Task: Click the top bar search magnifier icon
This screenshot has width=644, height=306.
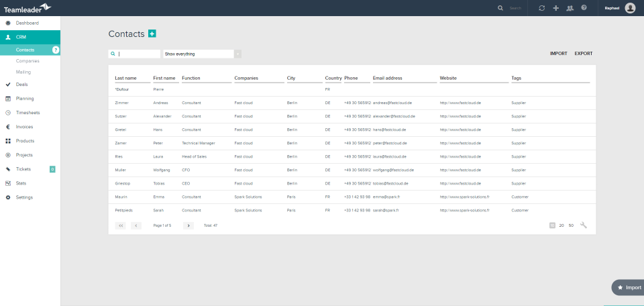Action: tap(500, 8)
